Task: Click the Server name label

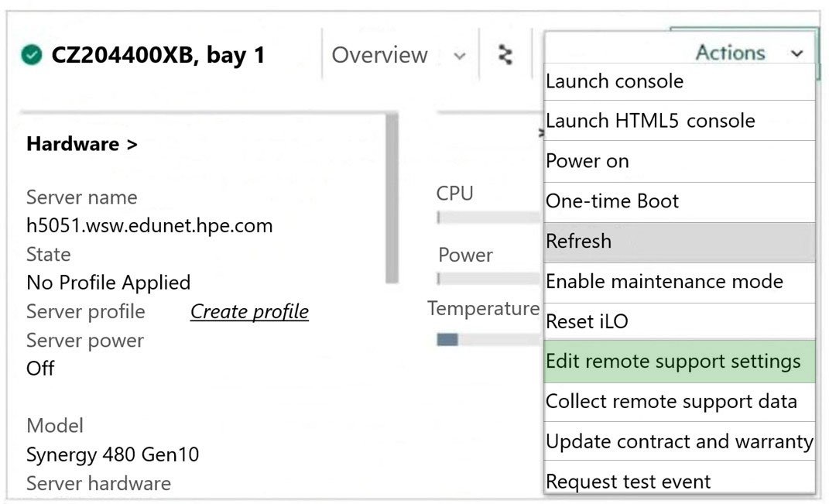Action: tap(82, 197)
